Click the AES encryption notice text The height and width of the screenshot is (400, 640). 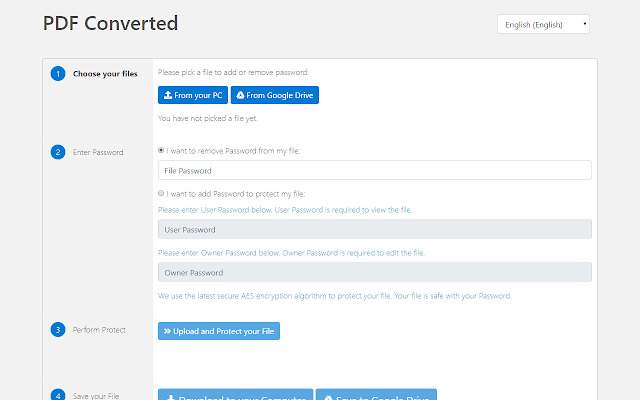335,296
